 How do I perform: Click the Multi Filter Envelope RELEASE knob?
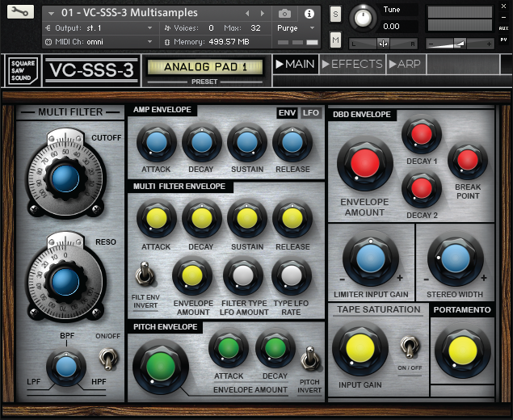click(x=292, y=219)
